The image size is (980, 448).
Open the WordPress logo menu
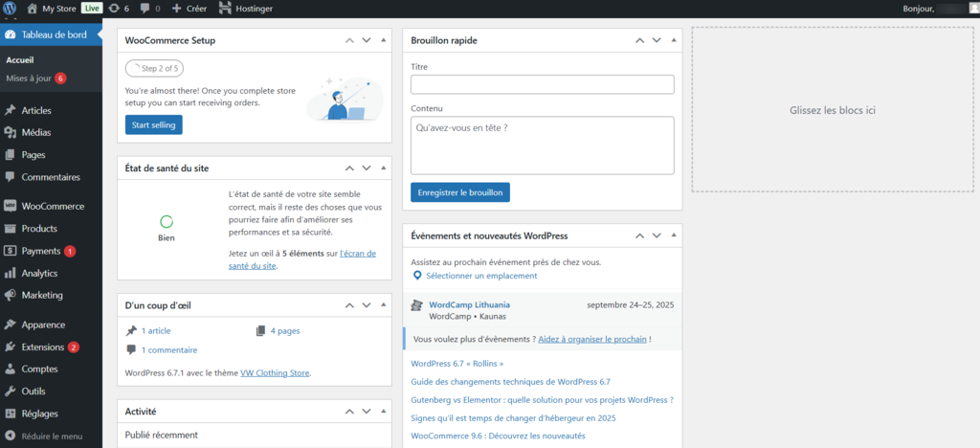pos(10,9)
